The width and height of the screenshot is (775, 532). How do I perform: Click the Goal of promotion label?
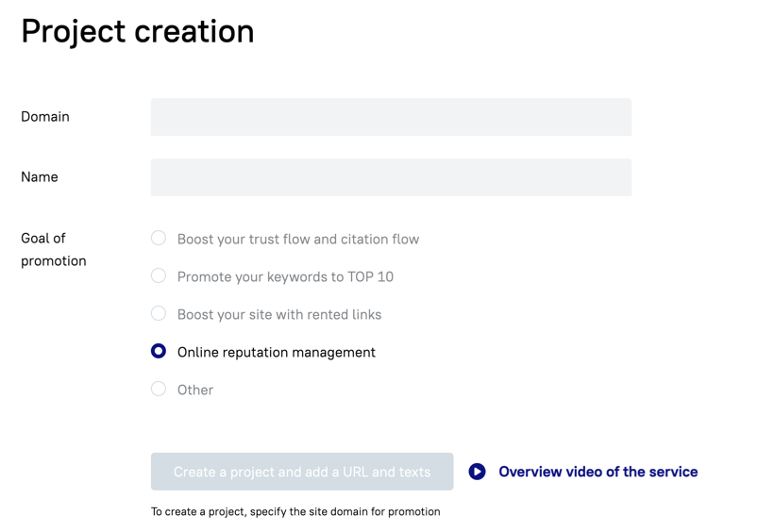54,249
